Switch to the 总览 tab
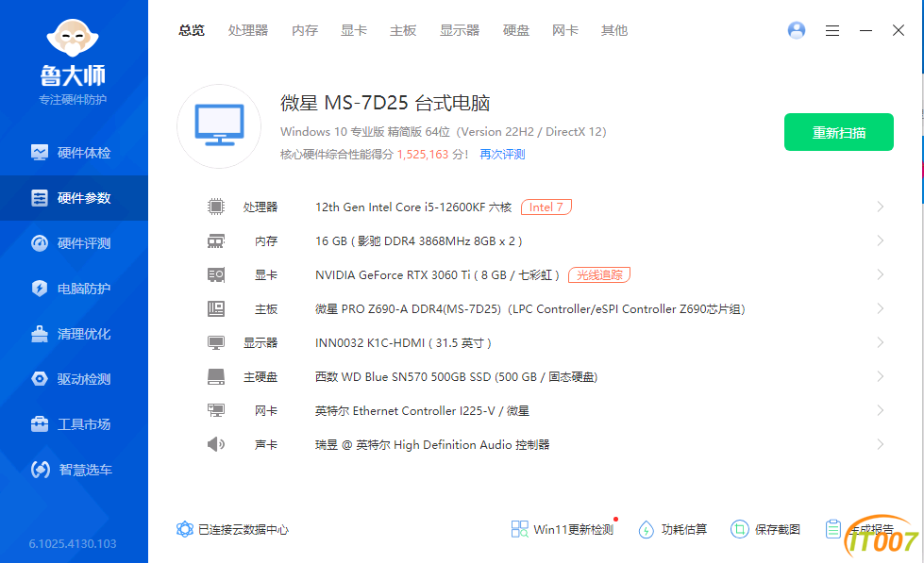Screen dimensions: 924x563 [192, 30]
